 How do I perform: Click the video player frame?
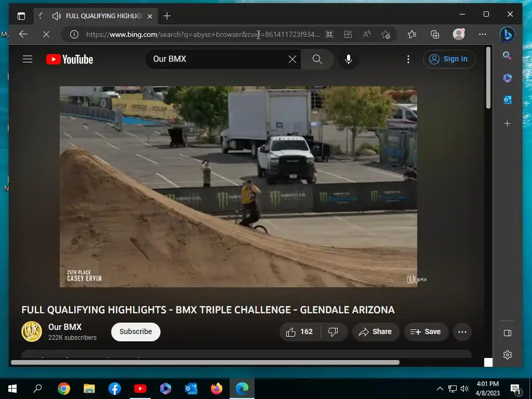[238, 187]
